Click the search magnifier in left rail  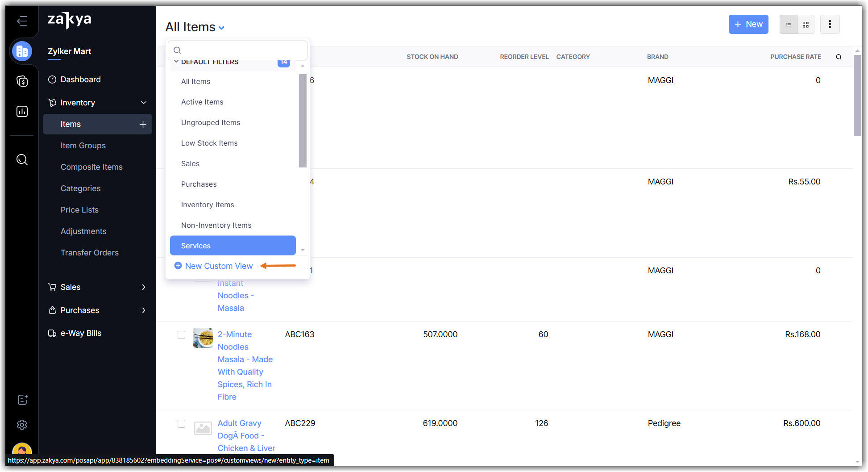22,159
